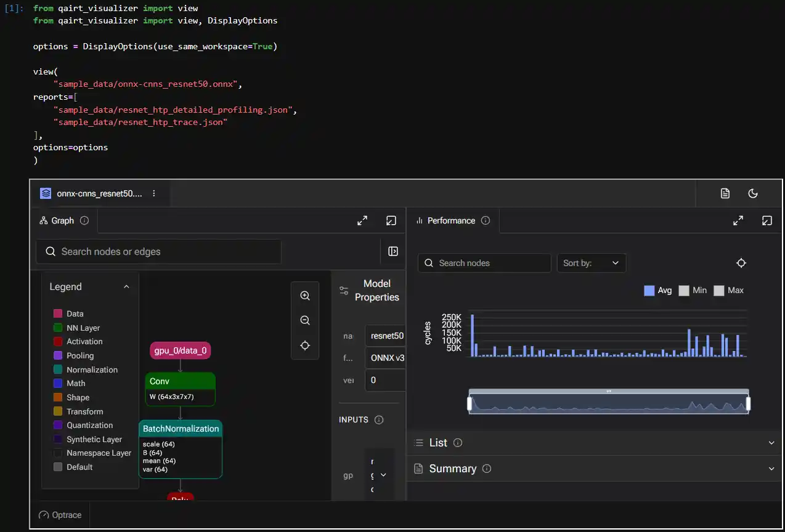Click the W (64x3x7x7) weight text
This screenshot has width=785, height=532.
click(172, 397)
